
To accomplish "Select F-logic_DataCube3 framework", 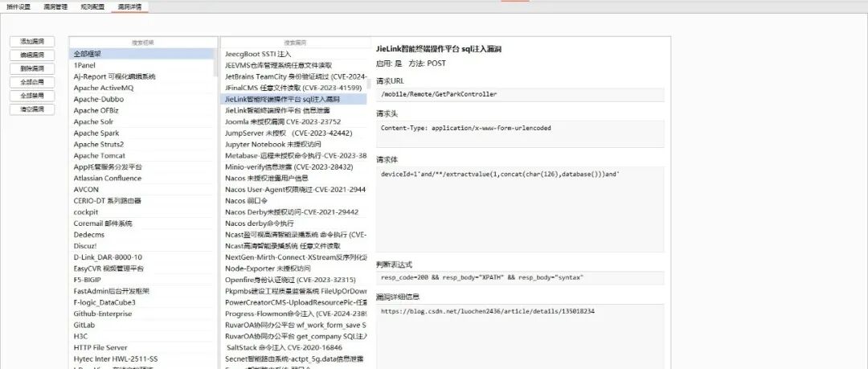I will click(141, 302).
